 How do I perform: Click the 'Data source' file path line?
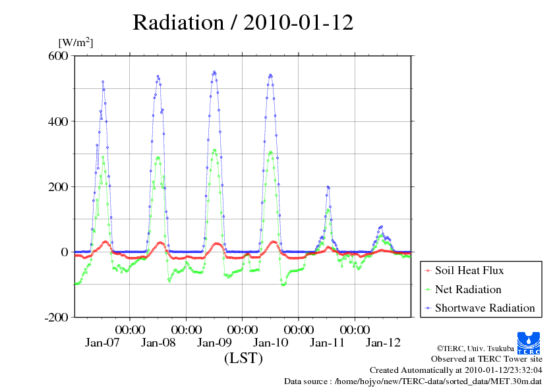413,381
